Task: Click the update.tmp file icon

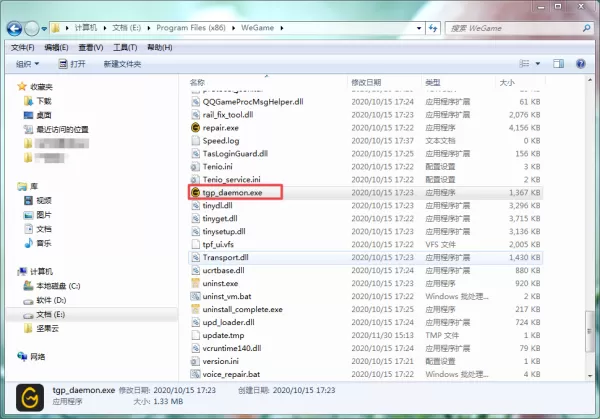Action: pos(195,335)
